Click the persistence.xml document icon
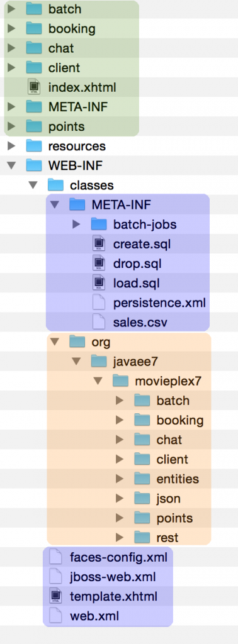This screenshot has width=238, height=644. point(99,303)
